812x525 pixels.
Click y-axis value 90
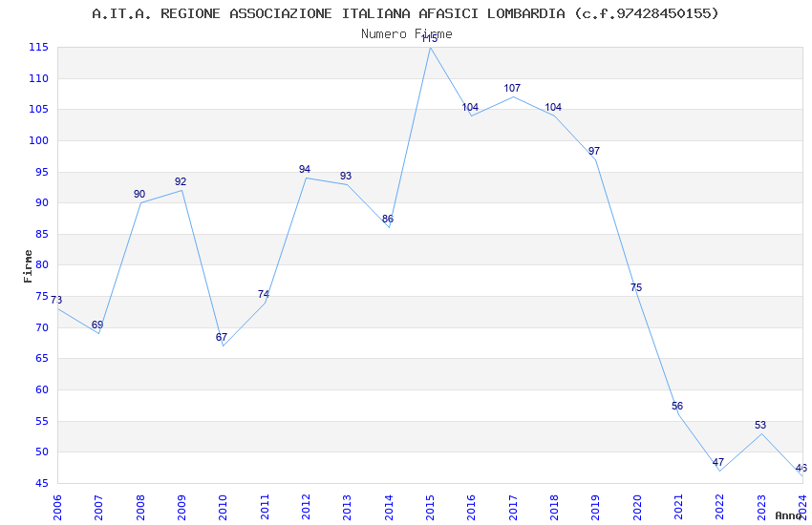coord(42,202)
